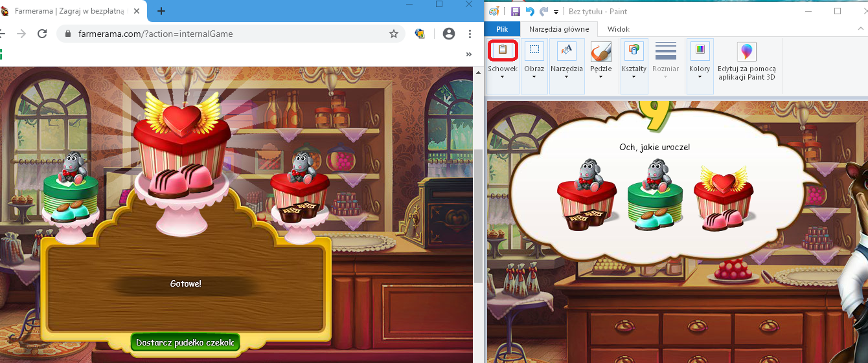Click the Chrome extension icon beside the star
This screenshot has height=363, width=868.
point(420,34)
